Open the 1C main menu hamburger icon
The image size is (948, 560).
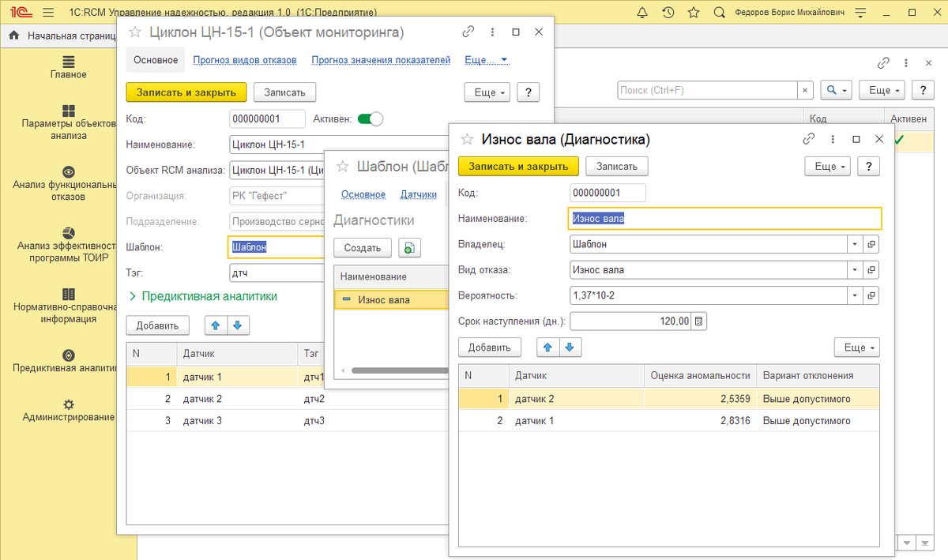49,13
